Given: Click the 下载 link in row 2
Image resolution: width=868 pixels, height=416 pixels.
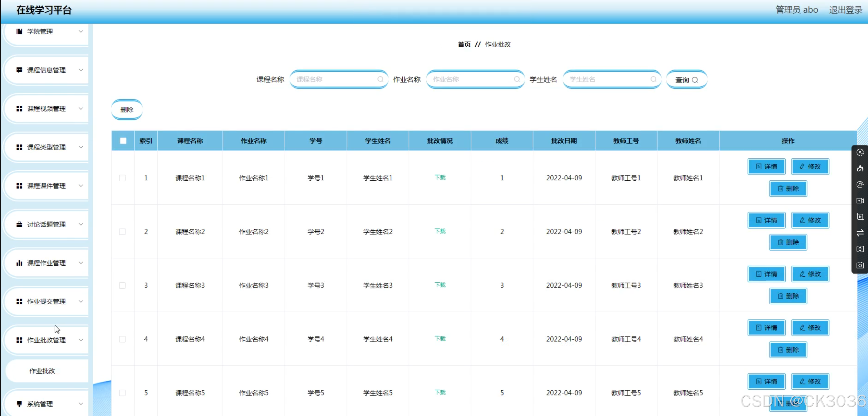Looking at the screenshot, I should [440, 231].
